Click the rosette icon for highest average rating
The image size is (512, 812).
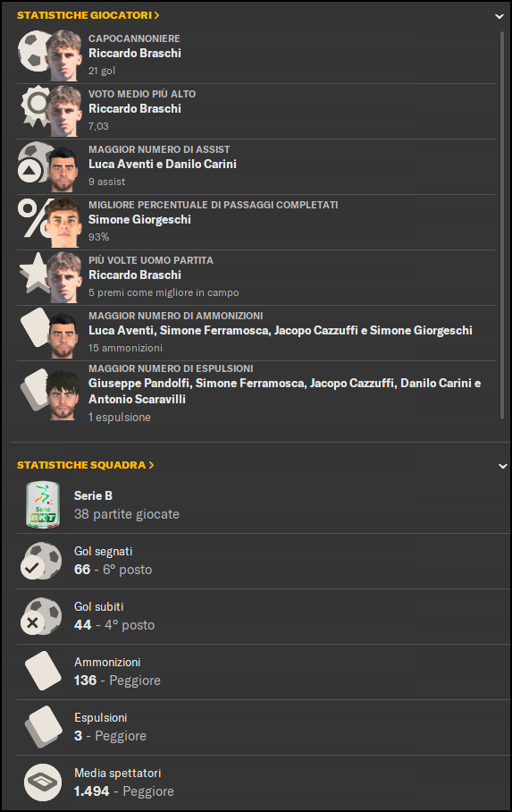click(34, 106)
